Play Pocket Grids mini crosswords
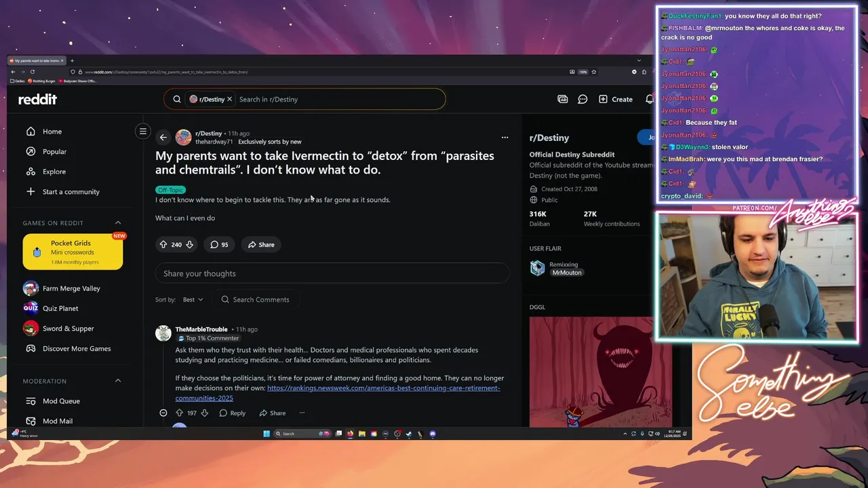 [x=73, y=252]
